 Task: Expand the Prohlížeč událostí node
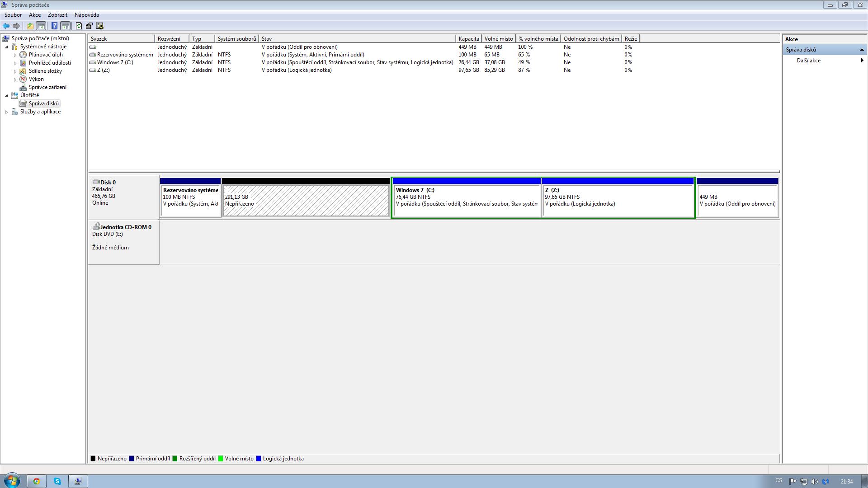point(15,63)
